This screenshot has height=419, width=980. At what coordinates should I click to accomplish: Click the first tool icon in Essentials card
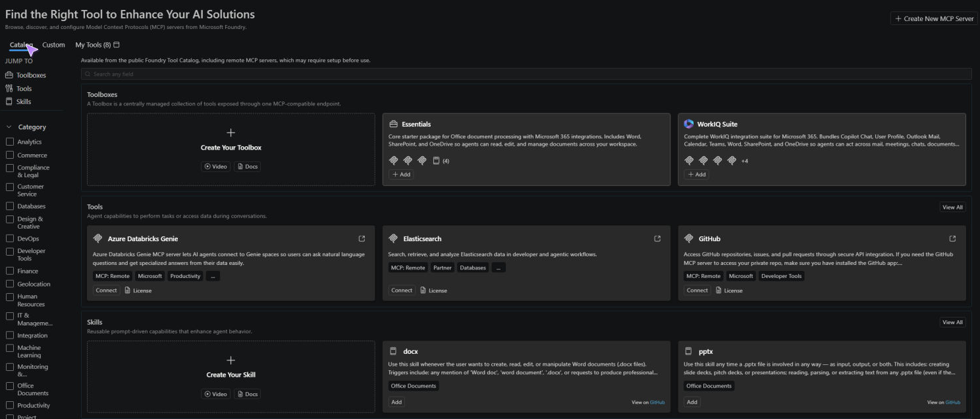click(x=393, y=160)
